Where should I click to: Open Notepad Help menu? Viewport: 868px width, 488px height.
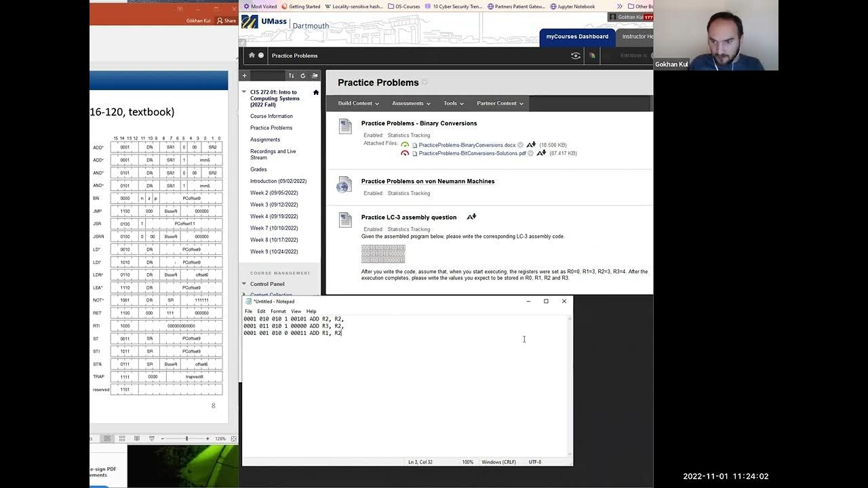(311, 311)
